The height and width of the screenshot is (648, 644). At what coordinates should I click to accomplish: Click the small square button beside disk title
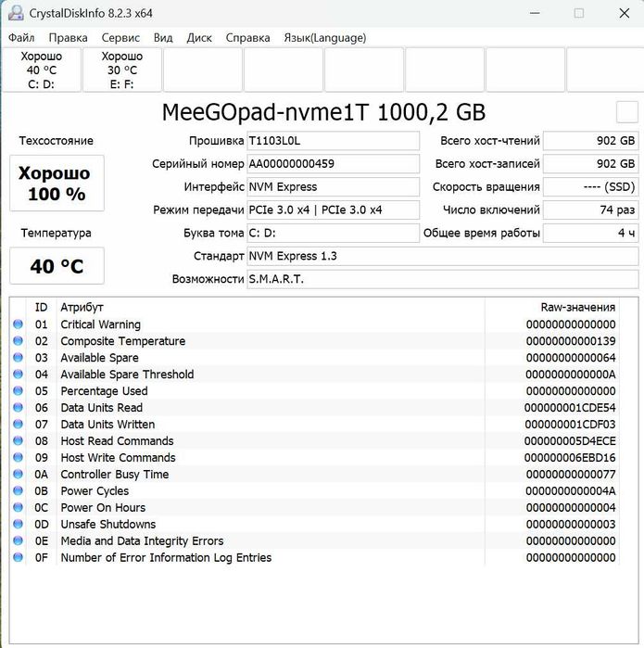point(627,111)
